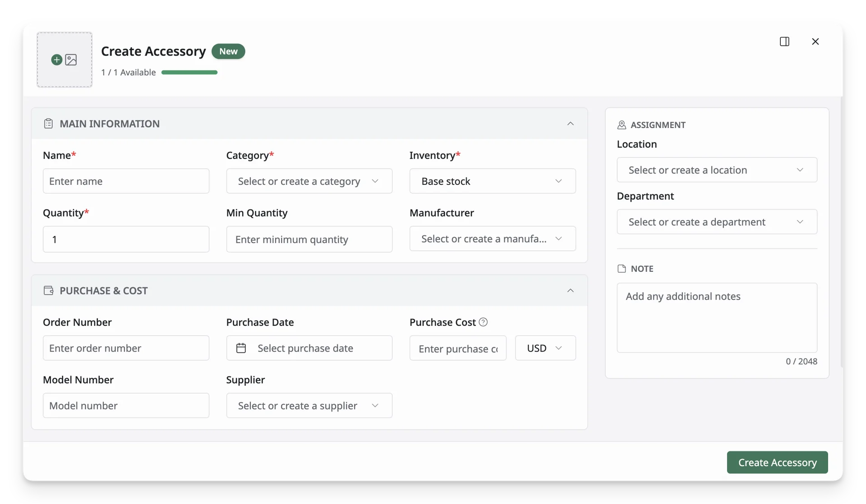Image resolution: width=866 pixels, height=504 pixels.
Task: Open the Location dropdown
Action: [x=717, y=170]
